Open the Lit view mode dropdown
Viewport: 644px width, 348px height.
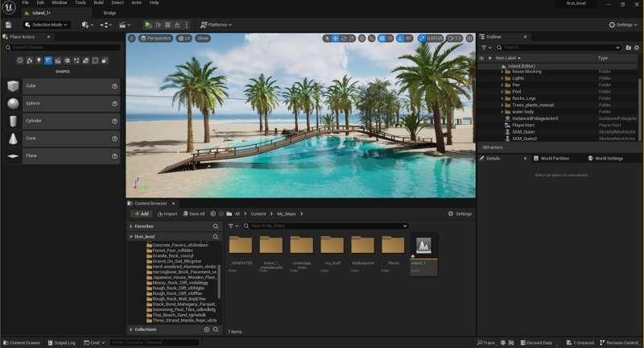point(184,38)
